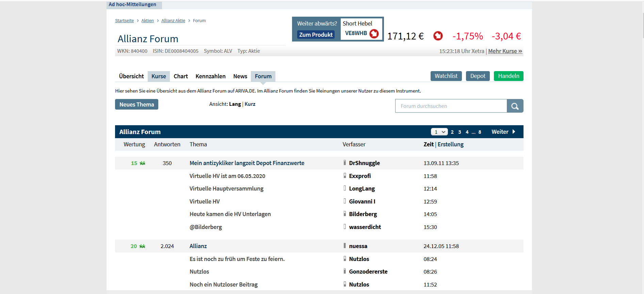Click the magnifier search icon button
644x294 pixels.
tap(515, 106)
